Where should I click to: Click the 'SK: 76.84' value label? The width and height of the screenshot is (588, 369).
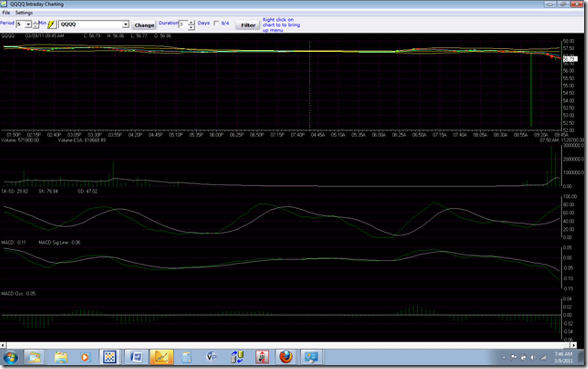[48, 191]
